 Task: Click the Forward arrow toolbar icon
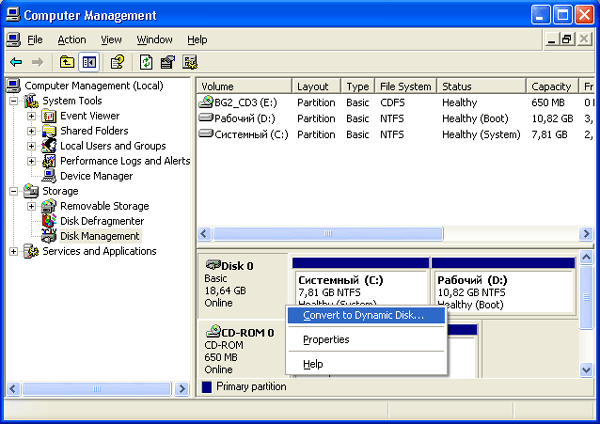(38, 62)
